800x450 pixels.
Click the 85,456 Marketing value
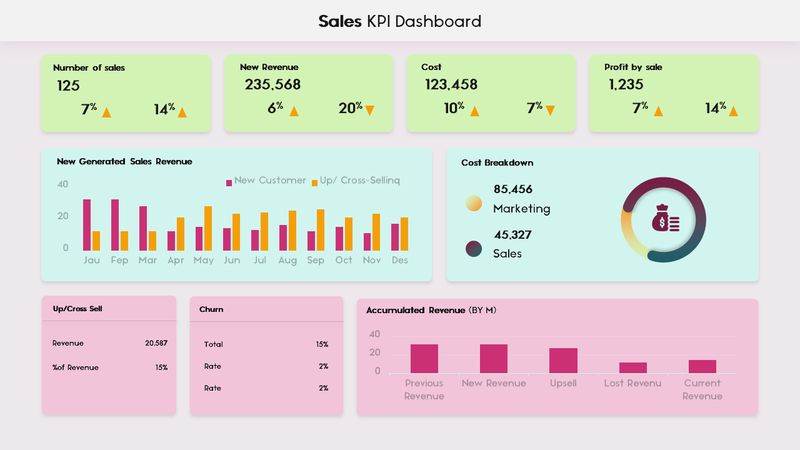pyautogui.click(x=513, y=189)
